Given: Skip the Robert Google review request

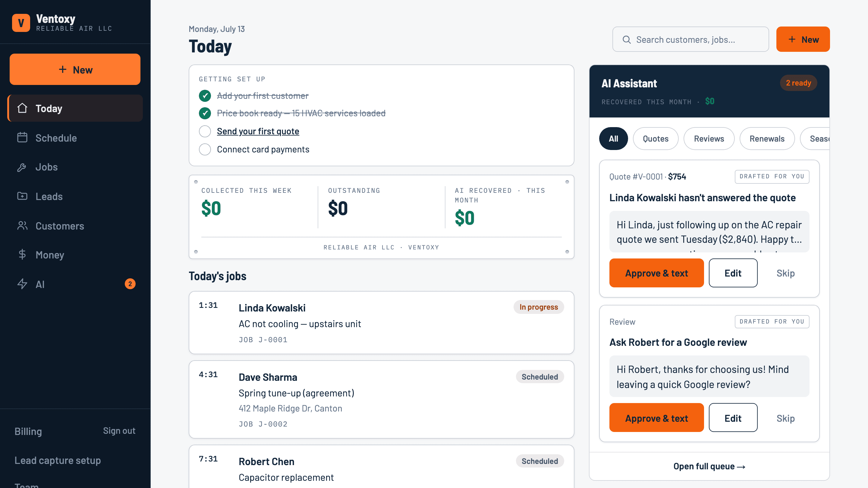Looking at the screenshot, I should (x=785, y=418).
